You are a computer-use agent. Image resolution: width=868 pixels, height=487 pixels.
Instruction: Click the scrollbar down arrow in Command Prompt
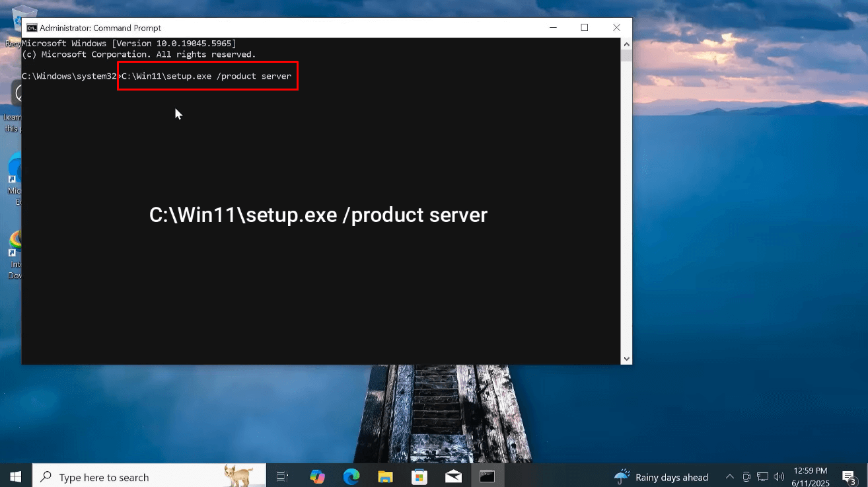626,358
